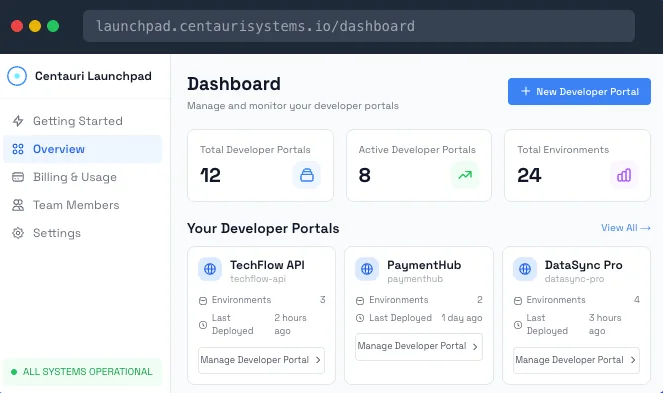Click the Centauri Launchpad title

[x=93, y=76]
